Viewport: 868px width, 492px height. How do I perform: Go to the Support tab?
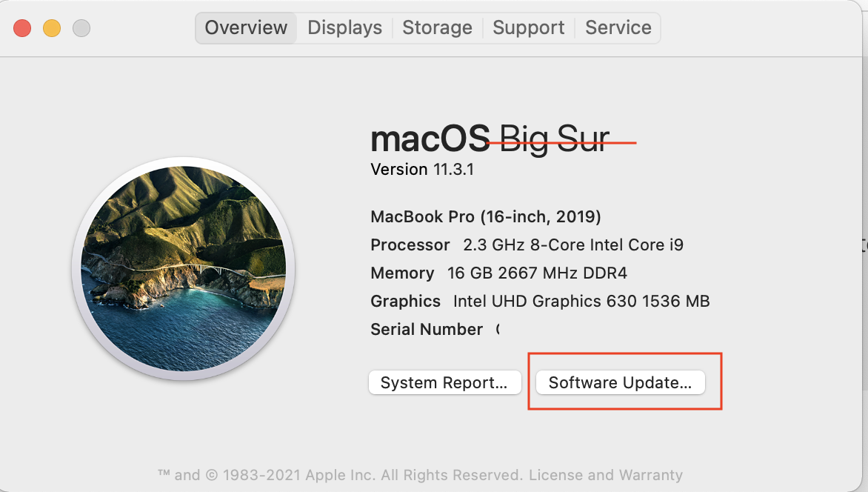[x=529, y=28]
